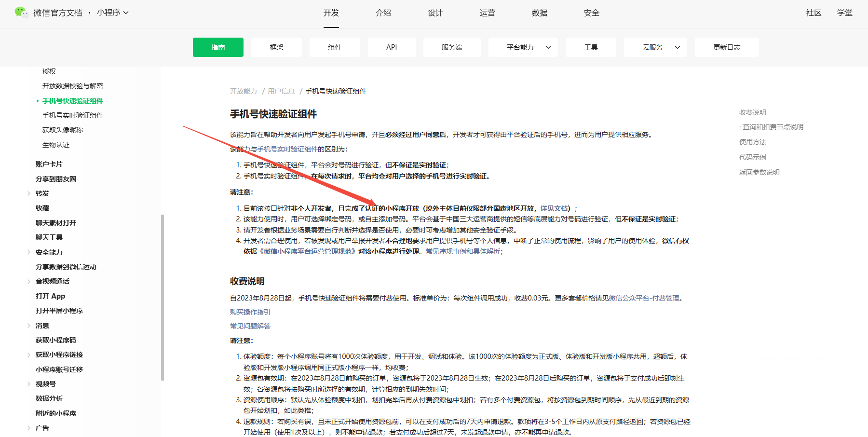Screen dimensions: 868x437
Task: Open the 更新日志 button
Action: pos(727,47)
